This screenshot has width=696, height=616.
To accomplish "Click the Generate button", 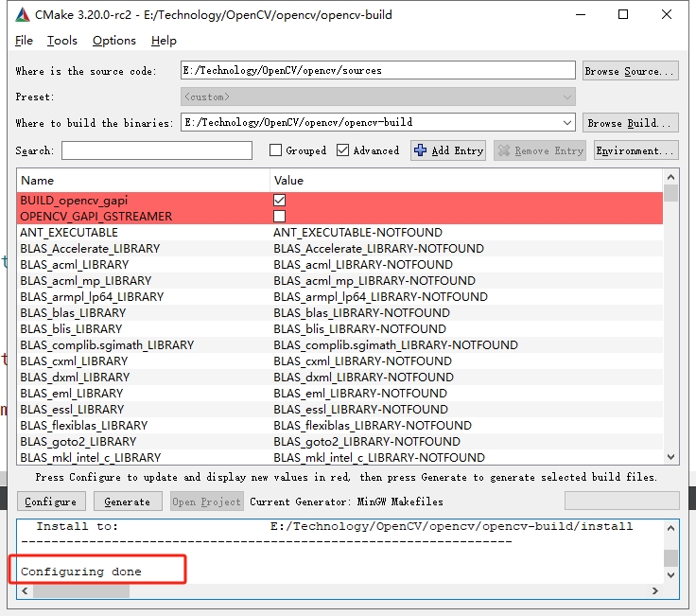I will point(128,502).
